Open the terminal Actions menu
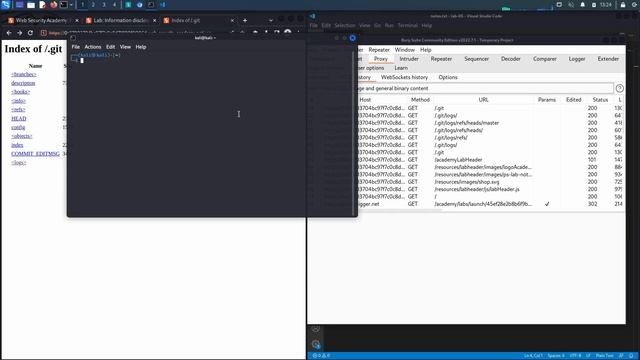This screenshot has width=640, height=360. (93, 47)
